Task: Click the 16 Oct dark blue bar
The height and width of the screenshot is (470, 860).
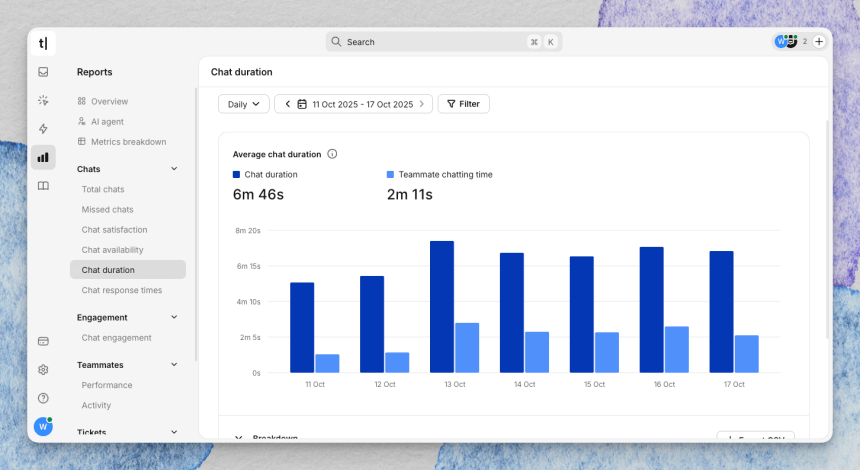Action: 652,310
